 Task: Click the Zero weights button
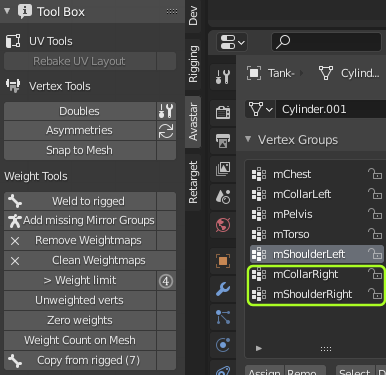(x=80, y=321)
